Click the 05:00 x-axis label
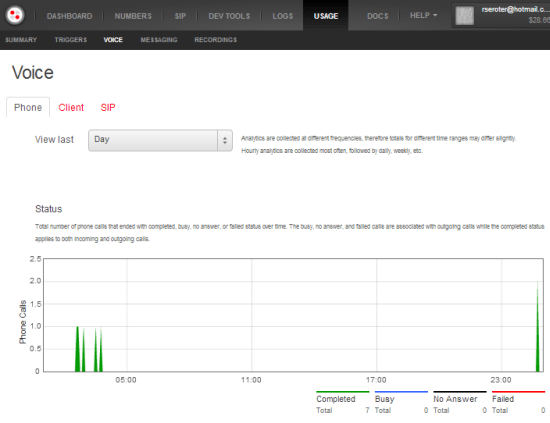The height and width of the screenshot is (423, 550). click(x=126, y=380)
